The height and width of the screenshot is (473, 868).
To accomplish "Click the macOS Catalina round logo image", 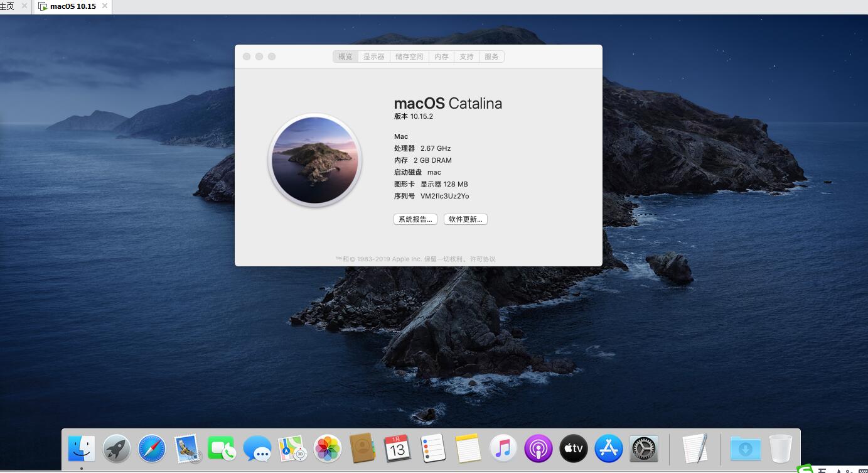I will tap(315, 160).
